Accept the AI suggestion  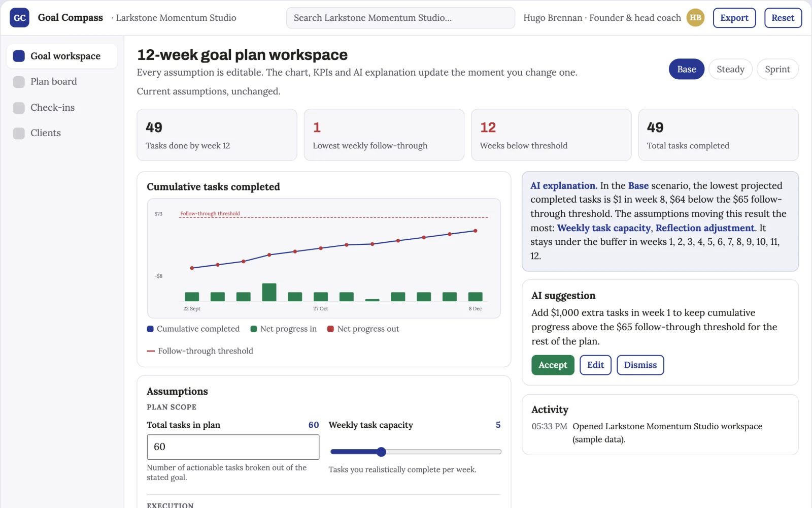pyautogui.click(x=553, y=365)
